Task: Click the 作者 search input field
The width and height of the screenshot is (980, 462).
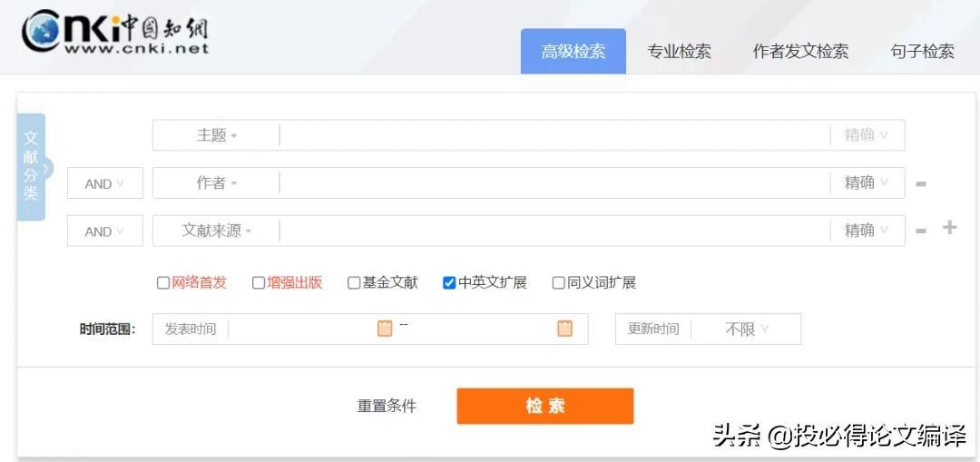Action: tap(554, 182)
